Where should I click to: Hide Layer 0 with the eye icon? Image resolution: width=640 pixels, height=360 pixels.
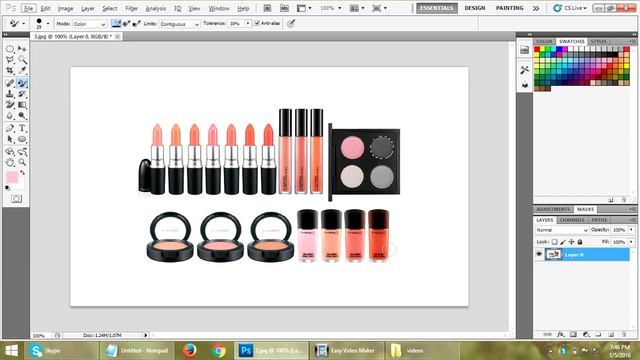click(x=539, y=254)
